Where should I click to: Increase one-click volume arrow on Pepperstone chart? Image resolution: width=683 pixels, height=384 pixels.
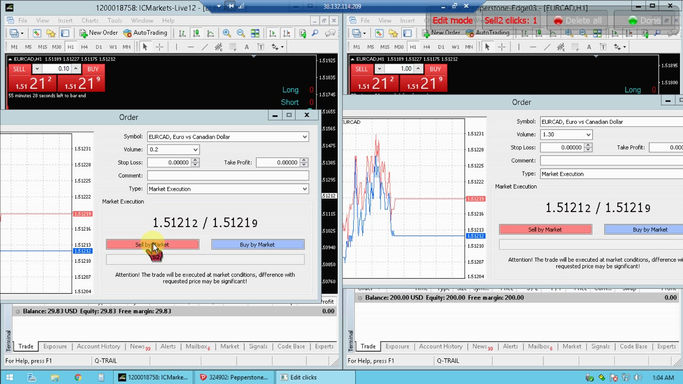click(x=418, y=69)
